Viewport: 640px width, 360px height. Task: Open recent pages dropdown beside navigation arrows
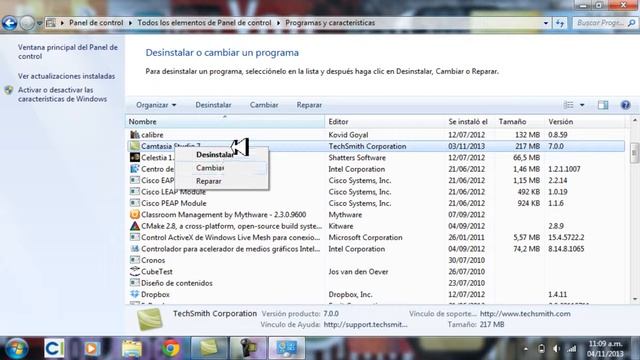[x=40, y=23]
